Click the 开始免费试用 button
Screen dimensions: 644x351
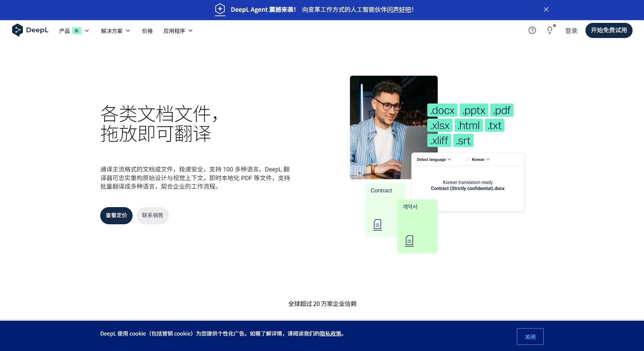(608, 30)
